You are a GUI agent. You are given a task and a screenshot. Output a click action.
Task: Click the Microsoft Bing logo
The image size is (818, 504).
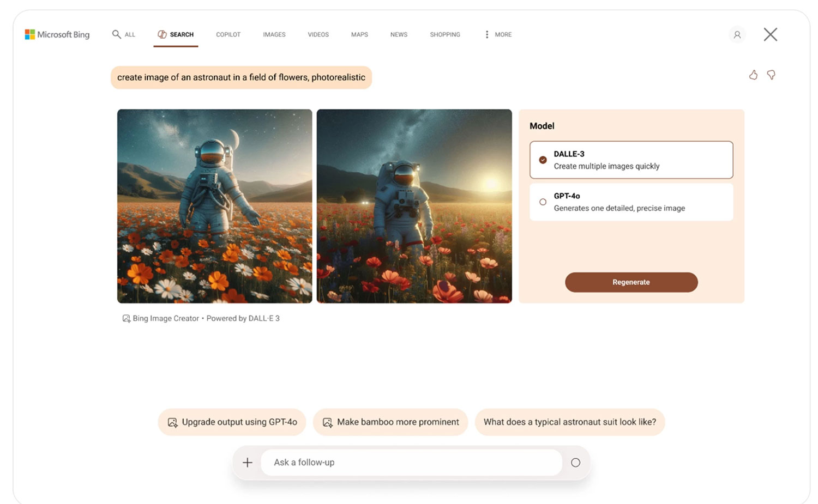coord(57,34)
